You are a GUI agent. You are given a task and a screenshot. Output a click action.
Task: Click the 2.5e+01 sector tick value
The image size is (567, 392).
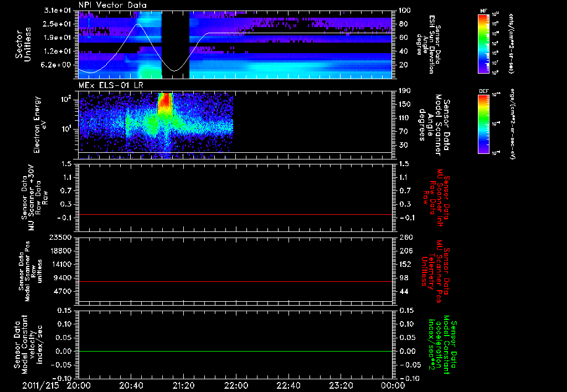[58, 24]
